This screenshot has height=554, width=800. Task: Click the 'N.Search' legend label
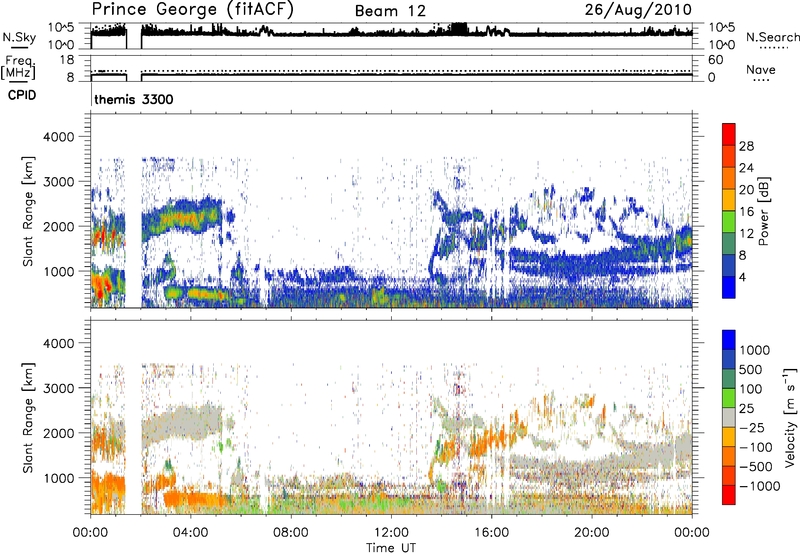(x=772, y=37)
